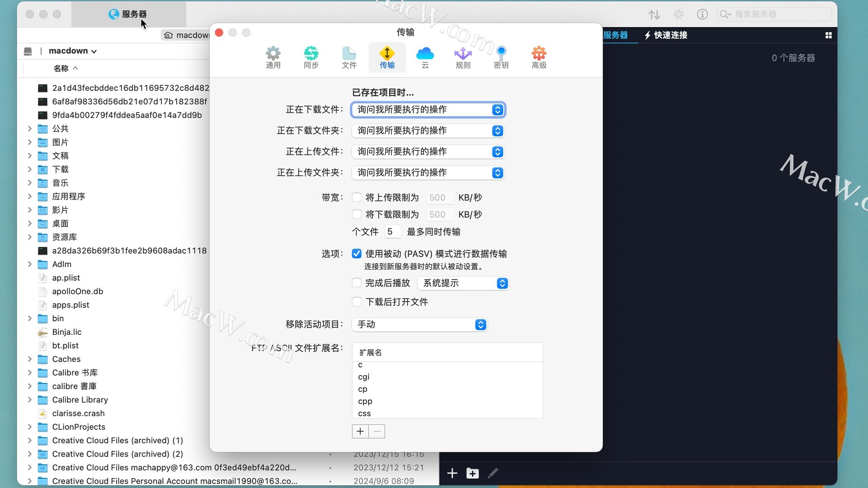Screen dimensions: 868x488
Task: Enable the upload limit (将上传限制为) checkbox
Action: (357, 197)
